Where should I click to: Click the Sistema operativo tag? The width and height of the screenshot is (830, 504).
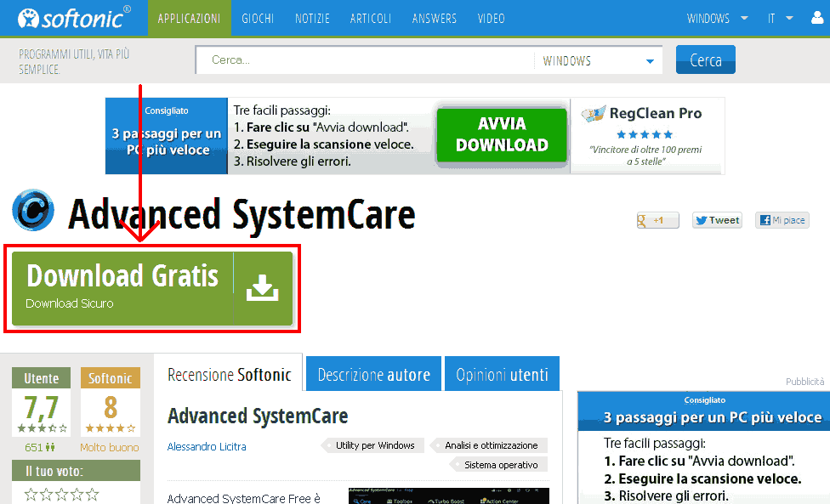(x=498, y=465)
